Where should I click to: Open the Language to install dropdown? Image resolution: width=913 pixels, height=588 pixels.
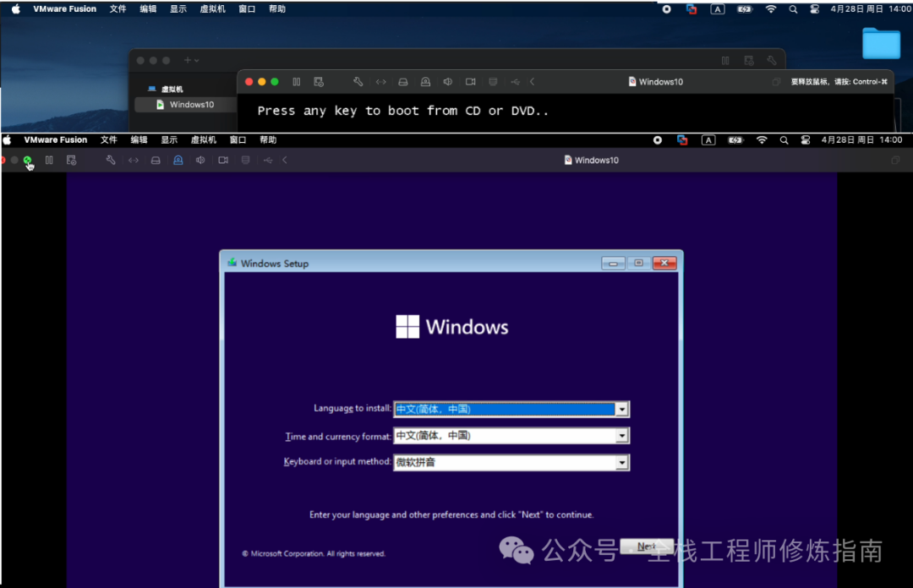pyautogui.click(x=511, y=409)
